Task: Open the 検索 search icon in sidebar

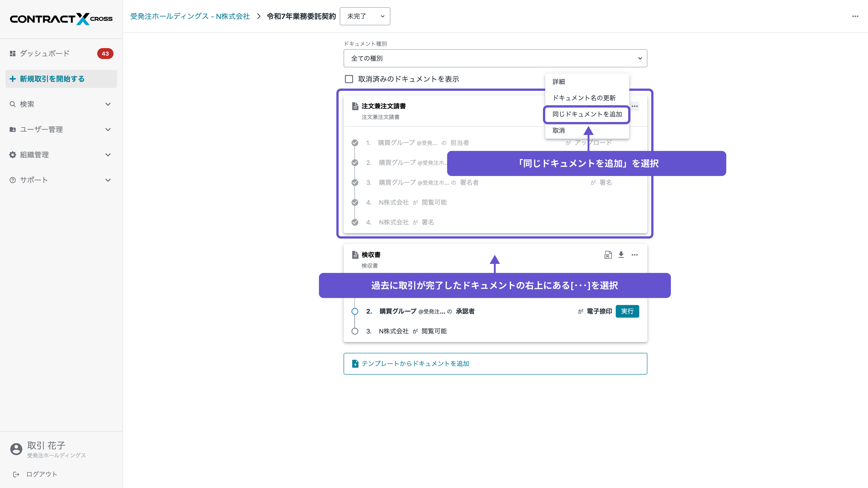Action: [x=12, y=104]
